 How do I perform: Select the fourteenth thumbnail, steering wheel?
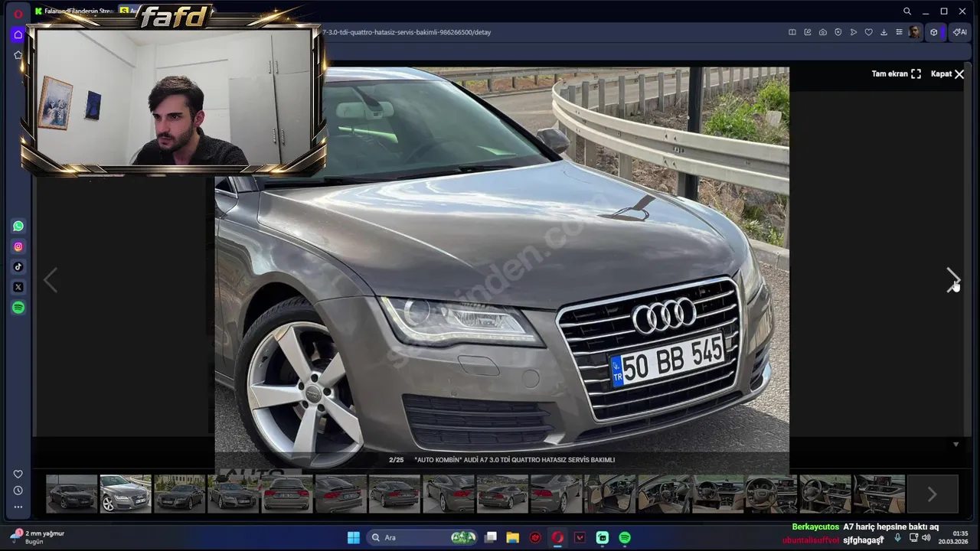772,494
